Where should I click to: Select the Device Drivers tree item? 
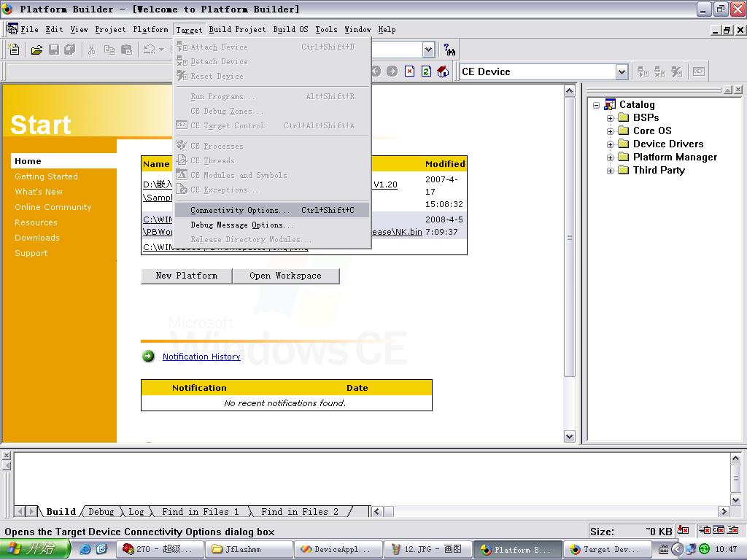tap(668, 144)
